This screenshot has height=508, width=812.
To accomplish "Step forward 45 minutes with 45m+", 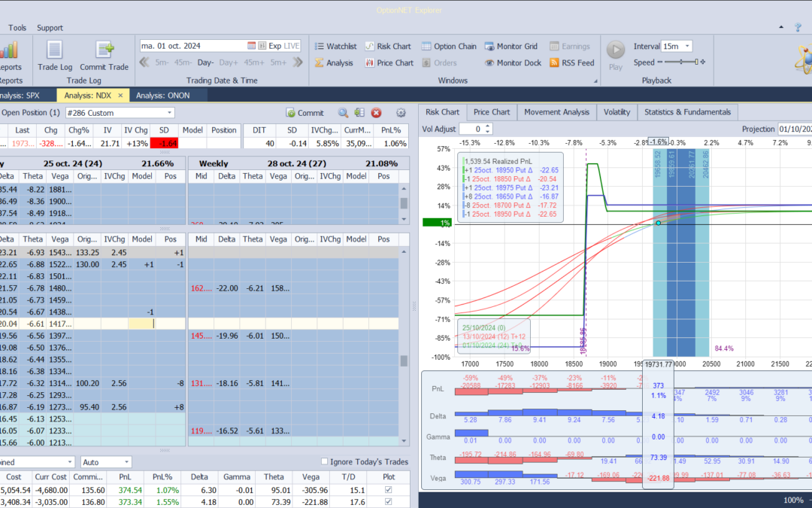I will (254, 62).
